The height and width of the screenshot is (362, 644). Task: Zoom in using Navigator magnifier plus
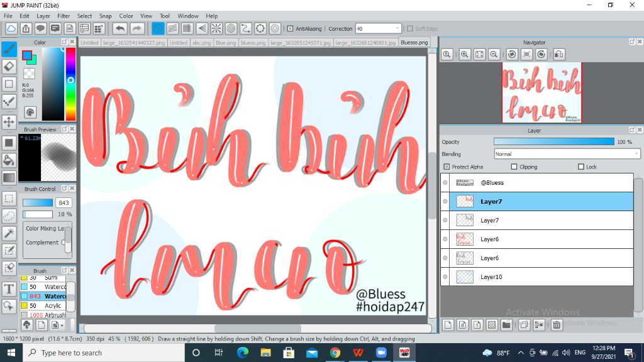click(465, 54)
